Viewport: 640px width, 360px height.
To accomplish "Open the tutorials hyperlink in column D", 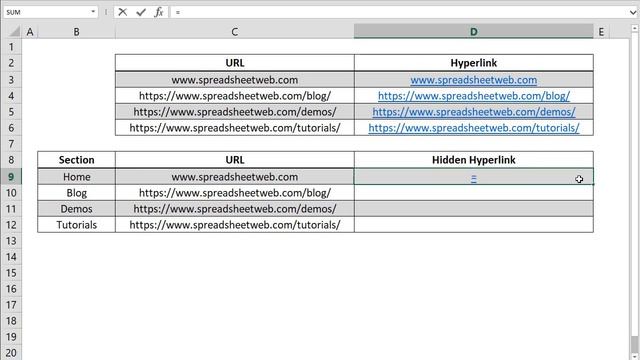I will [473, 128].
